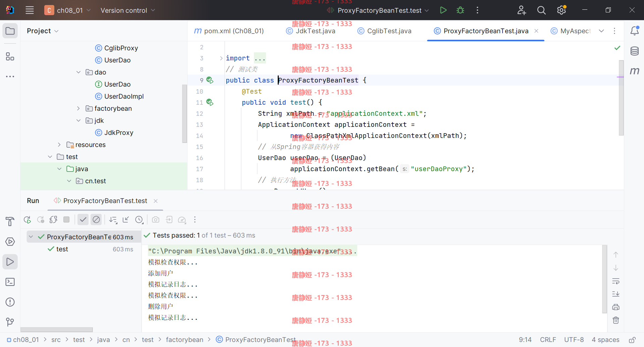Image resolution: width=644 pixels, height=347 pixels.
Task: Toggle scroll to end of console
Action: 616,294
